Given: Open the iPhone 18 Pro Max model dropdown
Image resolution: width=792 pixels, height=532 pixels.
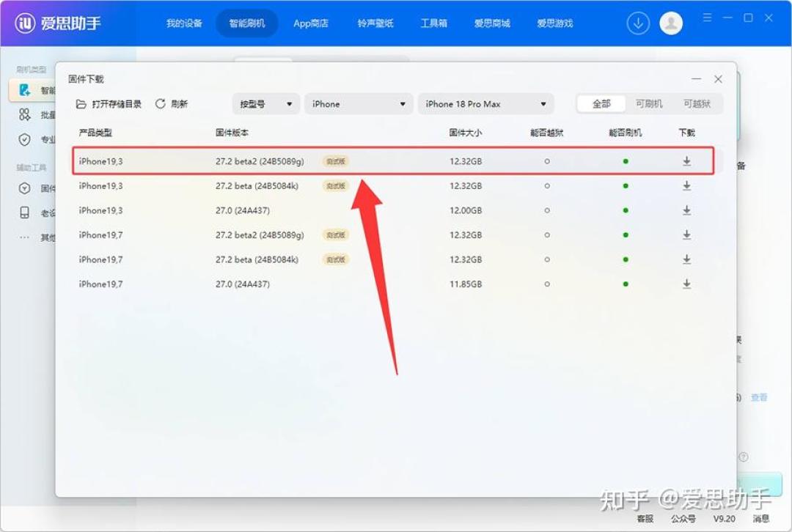Looking at the screenshot, I should pos(485,104).
